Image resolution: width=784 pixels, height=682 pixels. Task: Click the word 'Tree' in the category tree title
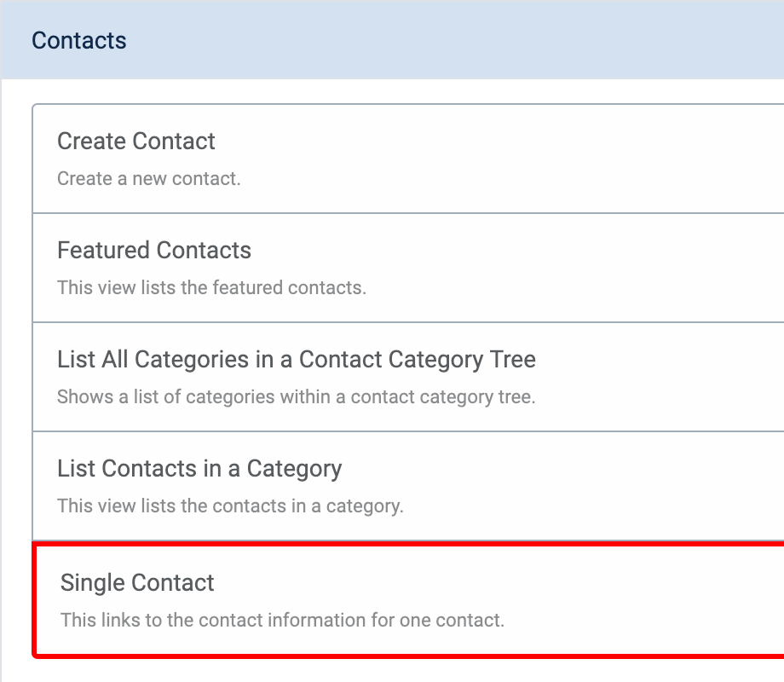[x=512, y=360]
